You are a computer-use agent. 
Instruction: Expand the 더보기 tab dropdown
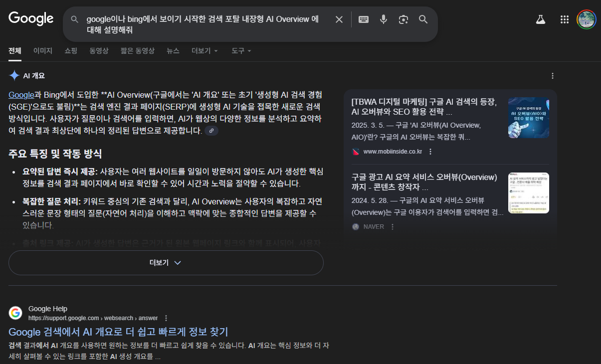click(x=205, y=51)
